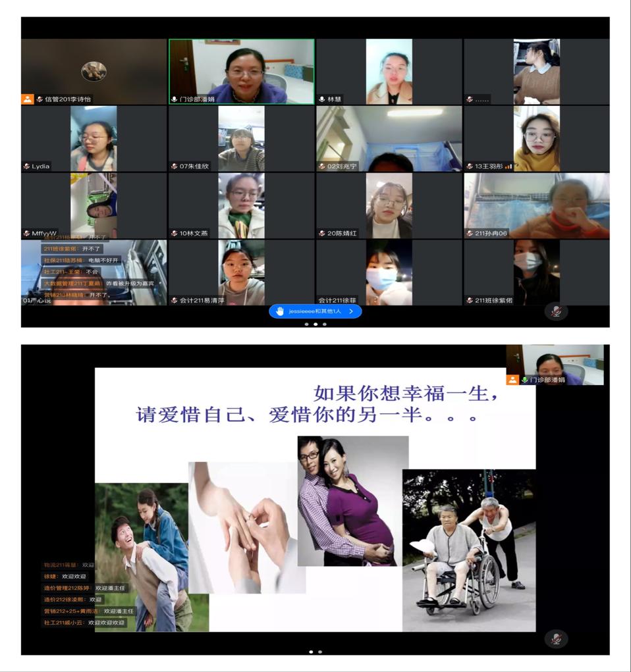Switch to second page dot in slide view
The width and height of the screenshot is (631, 672).
click(x=320, y=652)
